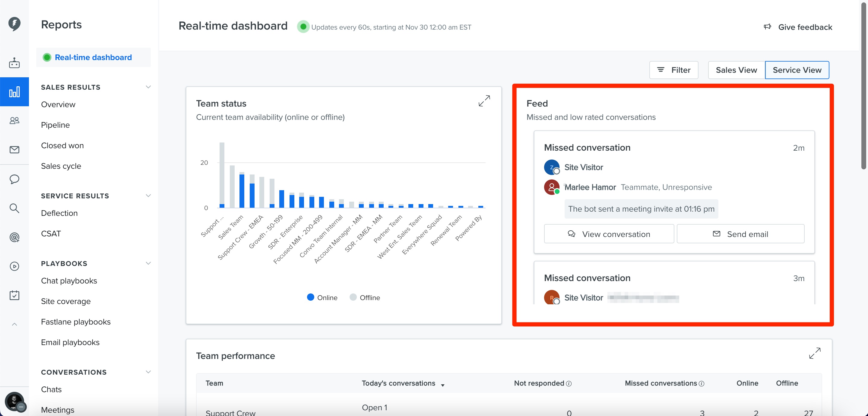Screen dimensions: 868x416
Task: Collapse the Service Results section
Action: click(148, 196)
